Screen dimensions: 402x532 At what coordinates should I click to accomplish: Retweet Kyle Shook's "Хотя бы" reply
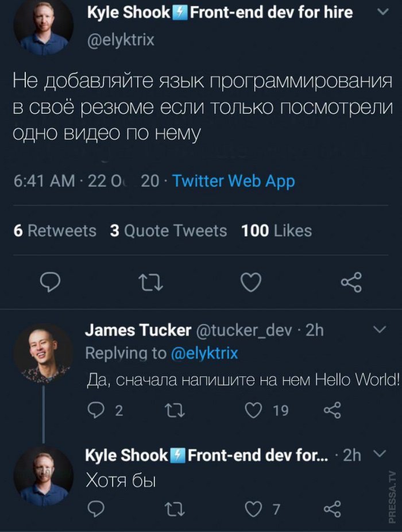[171, 510]
